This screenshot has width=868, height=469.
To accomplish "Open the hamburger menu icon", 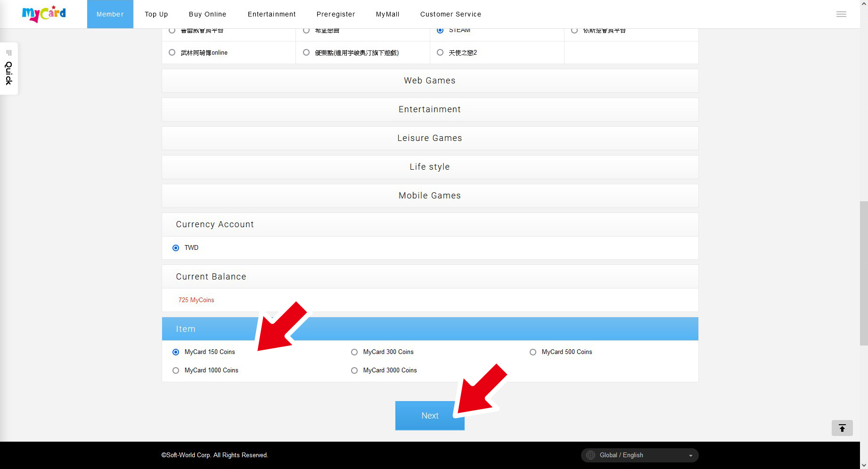I will click(841, 14).
